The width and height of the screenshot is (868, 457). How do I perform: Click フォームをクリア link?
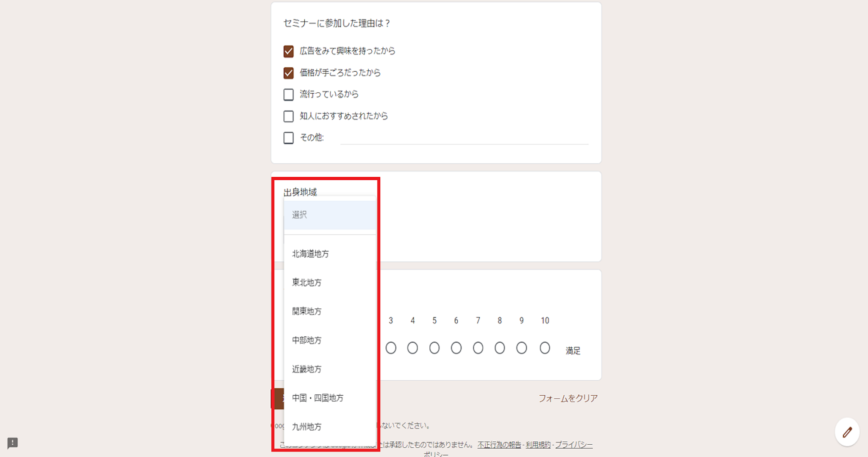[x=568, y=398]
